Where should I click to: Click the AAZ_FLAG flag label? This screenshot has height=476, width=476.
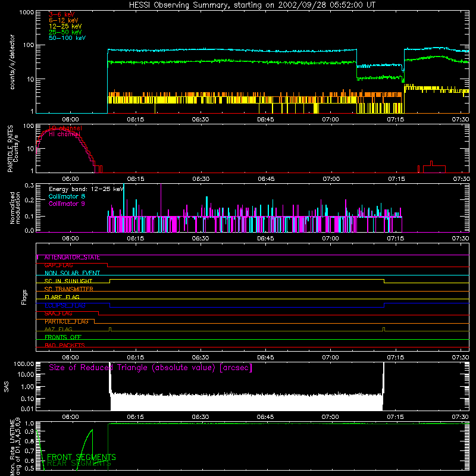pos(58,330)
